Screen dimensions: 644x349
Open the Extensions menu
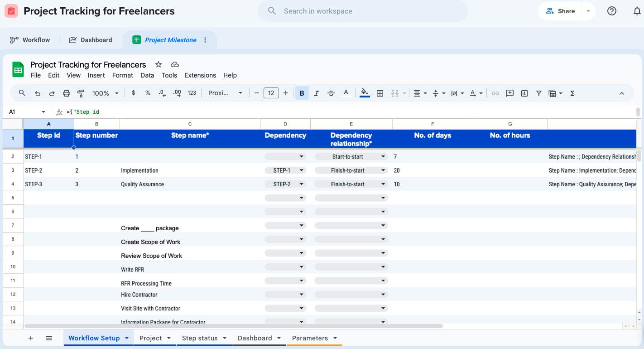pyautogui.click(x=200, y=75)
